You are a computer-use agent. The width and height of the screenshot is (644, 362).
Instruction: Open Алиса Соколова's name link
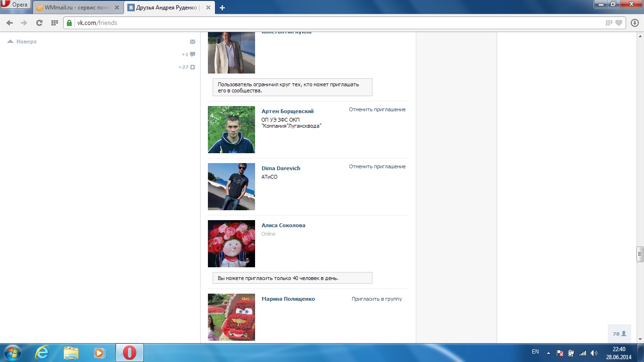[283, 225]
